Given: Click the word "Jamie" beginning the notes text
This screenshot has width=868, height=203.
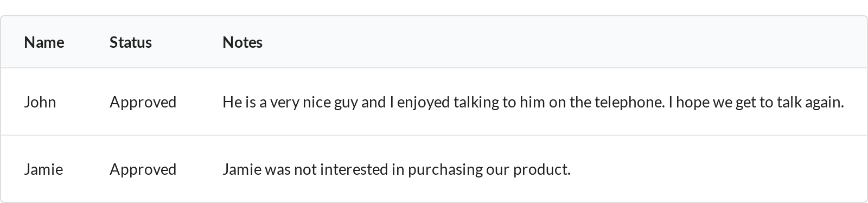Looking at the screenshot, I should 242,169.
